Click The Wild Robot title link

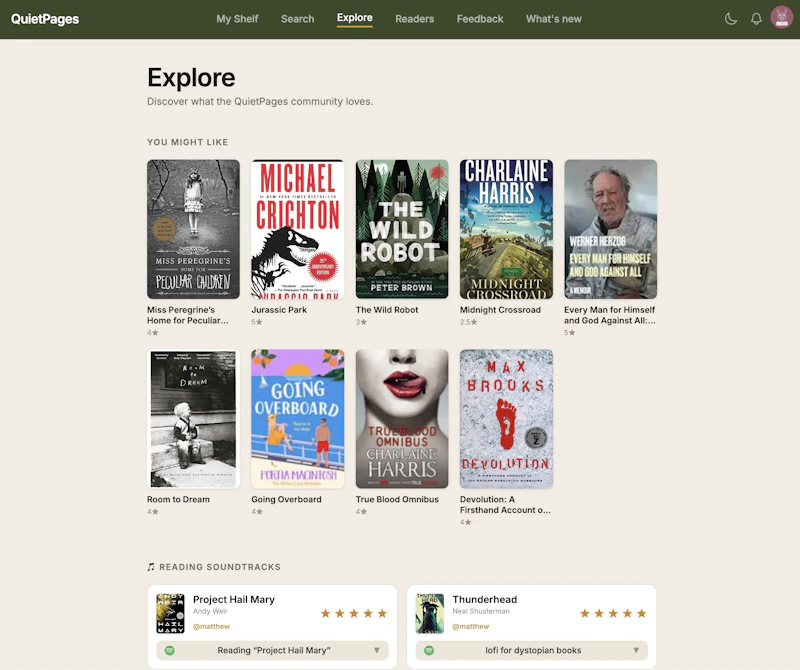[x=387, y=310]
